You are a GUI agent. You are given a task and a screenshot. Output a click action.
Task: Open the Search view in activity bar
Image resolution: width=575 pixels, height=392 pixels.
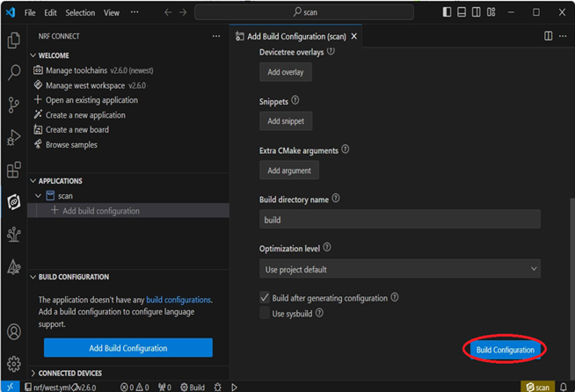coord(13,73)
